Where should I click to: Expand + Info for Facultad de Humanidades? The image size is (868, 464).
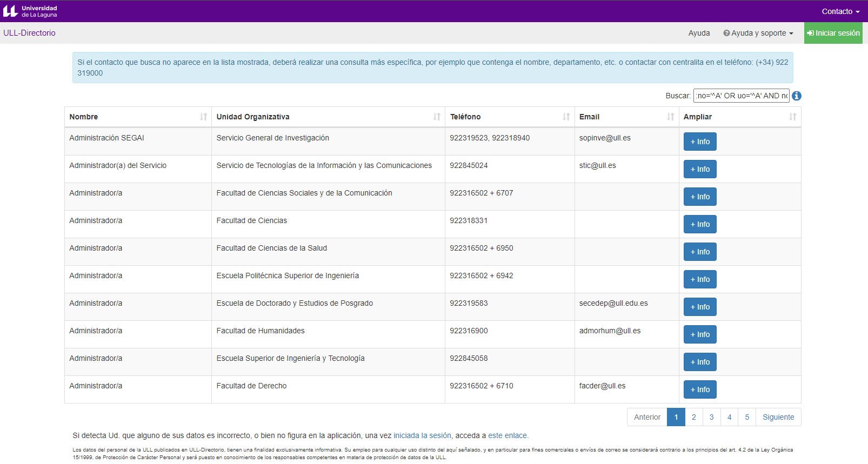tap(700, 334)
